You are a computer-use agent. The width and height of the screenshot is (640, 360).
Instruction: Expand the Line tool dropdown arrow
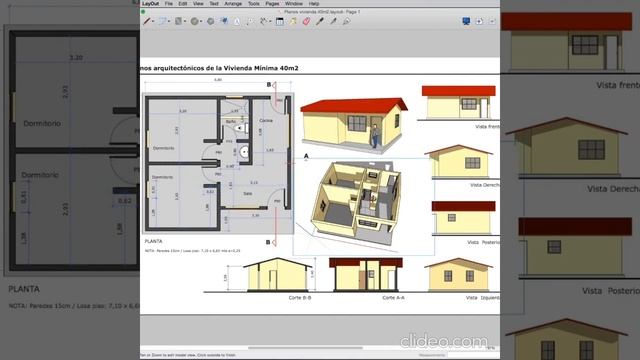153,22
